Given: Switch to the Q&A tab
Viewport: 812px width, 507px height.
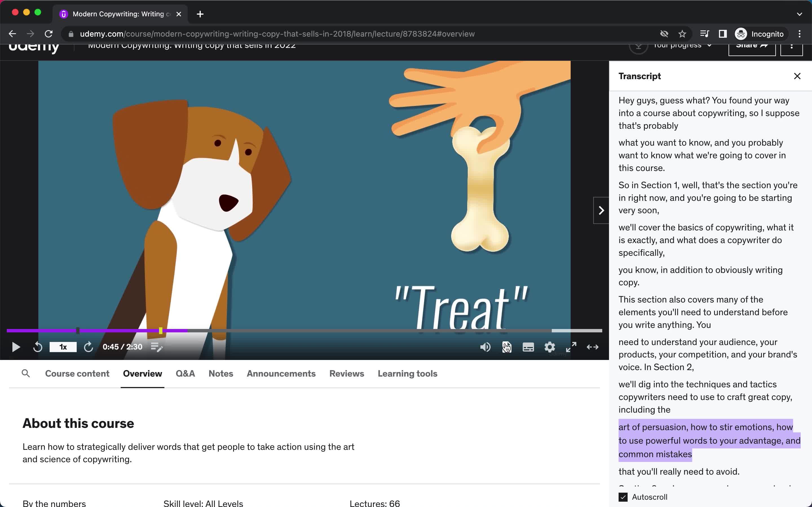Looking at the screenshot, I should pos(185,373).
